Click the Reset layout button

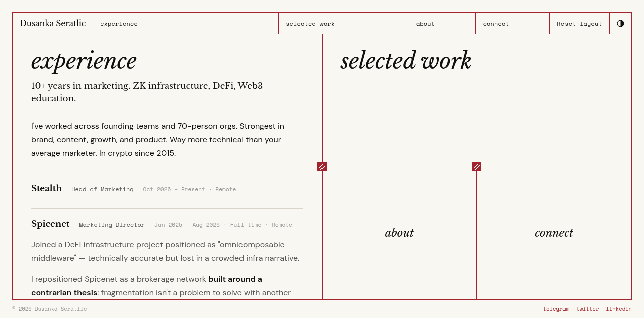pyautogui.click(x=580, y=23)
